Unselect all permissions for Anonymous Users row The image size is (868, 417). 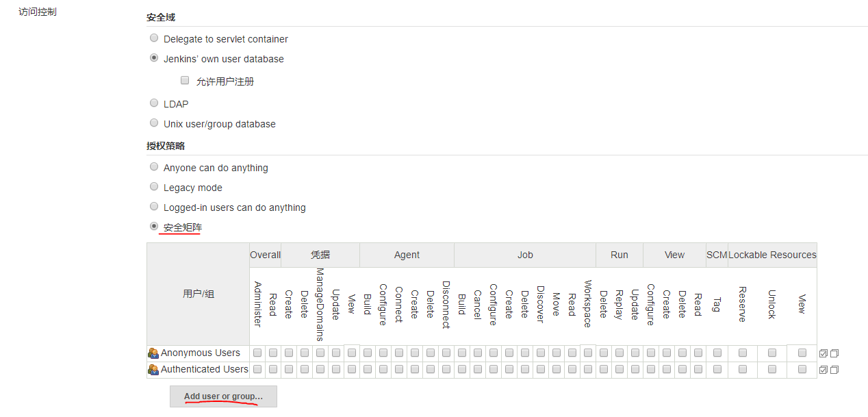pyautogui.click(x=834, y=353)
